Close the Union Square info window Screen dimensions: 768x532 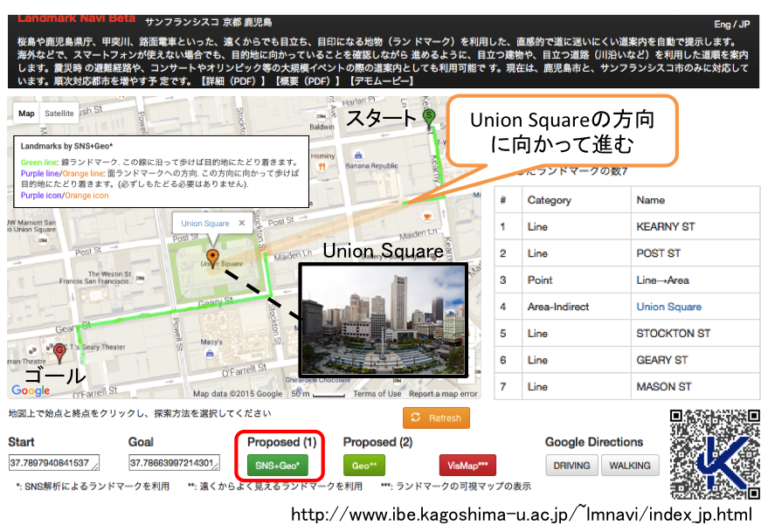pyautogui.click(x=241, y=223)
